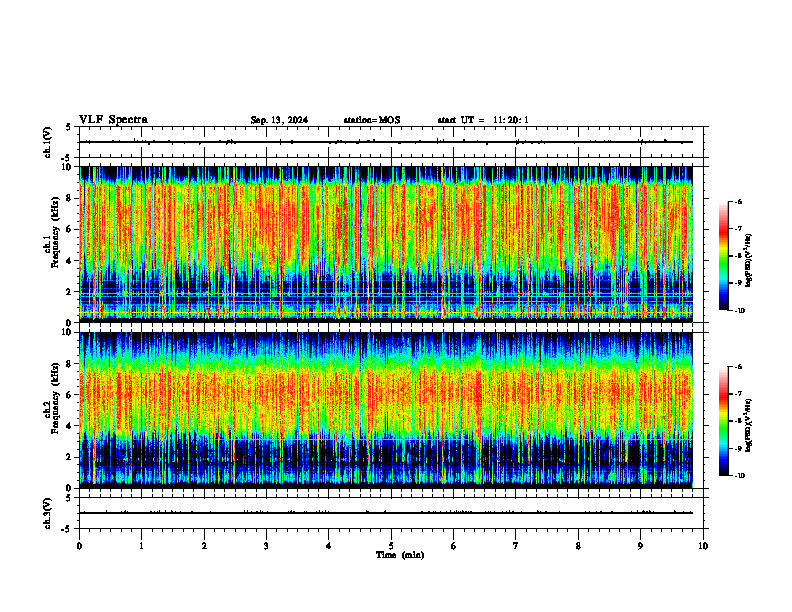The width and height of the screenshot is (792, 612).
Task: Select the ch.2 "Frequency (kHz)" axis label
Action: [55, 398]
